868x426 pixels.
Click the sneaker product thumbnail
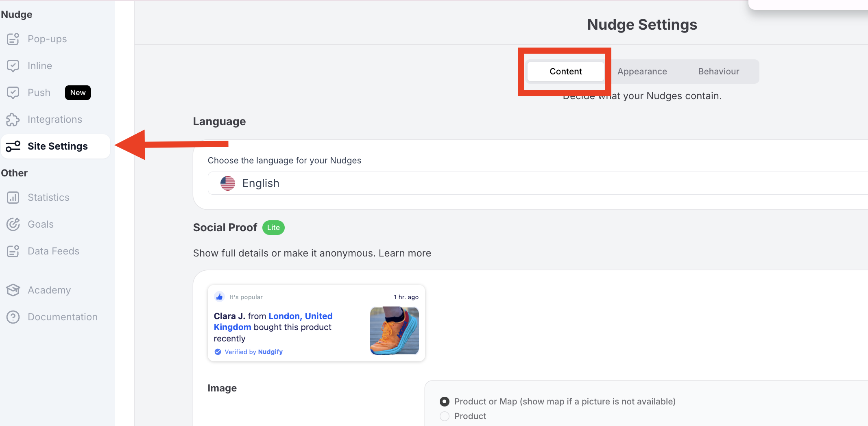(x=395, y=330)
